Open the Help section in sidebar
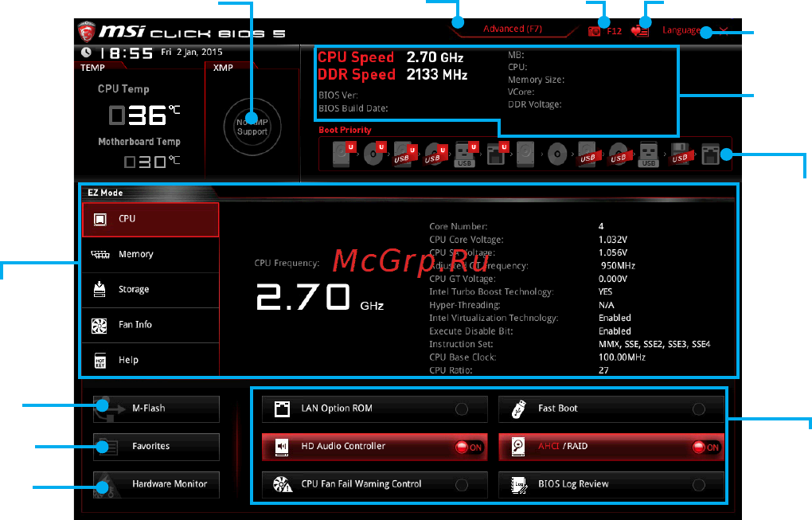Viewport: 812px width, 520px height. tap(150, 360)
